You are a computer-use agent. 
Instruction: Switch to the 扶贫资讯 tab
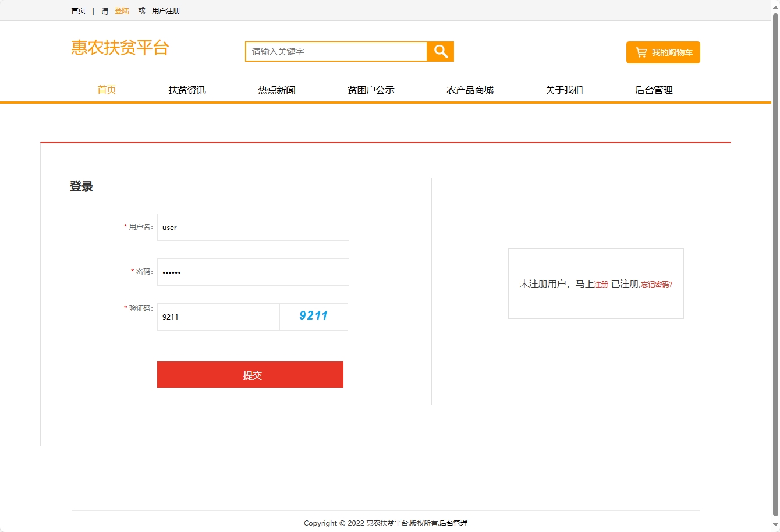tap(186, 90)
